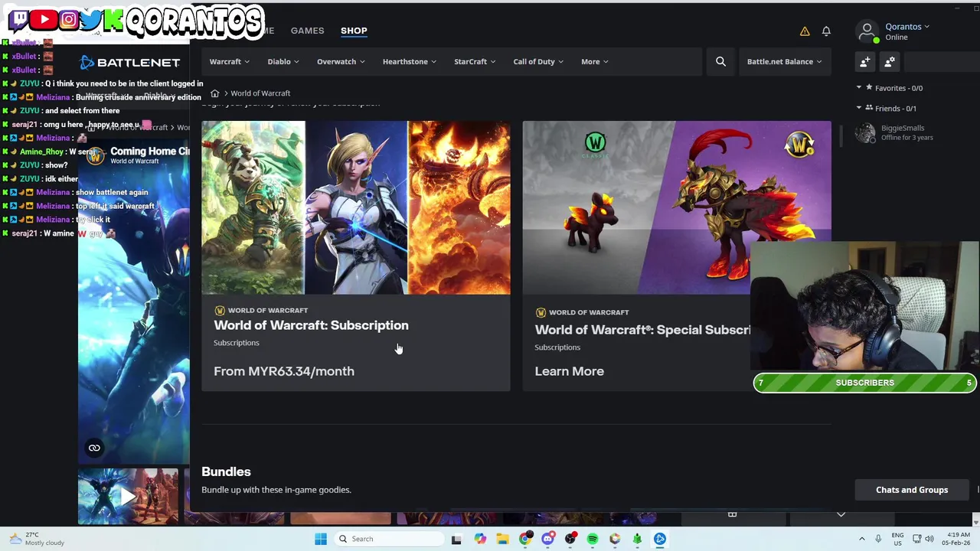Open the Battle.net Balance dropdown
The image size is (980, 551).
pyautogui.click(x=784, y=61)
